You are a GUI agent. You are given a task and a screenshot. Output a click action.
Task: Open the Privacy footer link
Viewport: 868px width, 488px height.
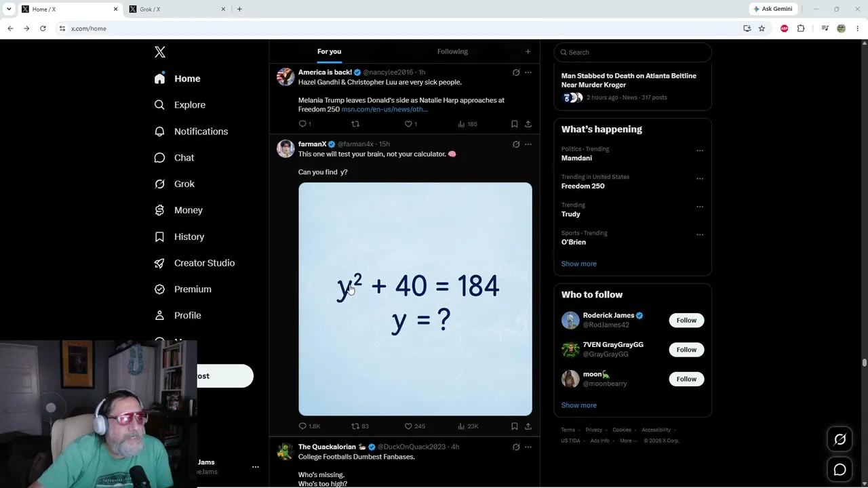593,430
